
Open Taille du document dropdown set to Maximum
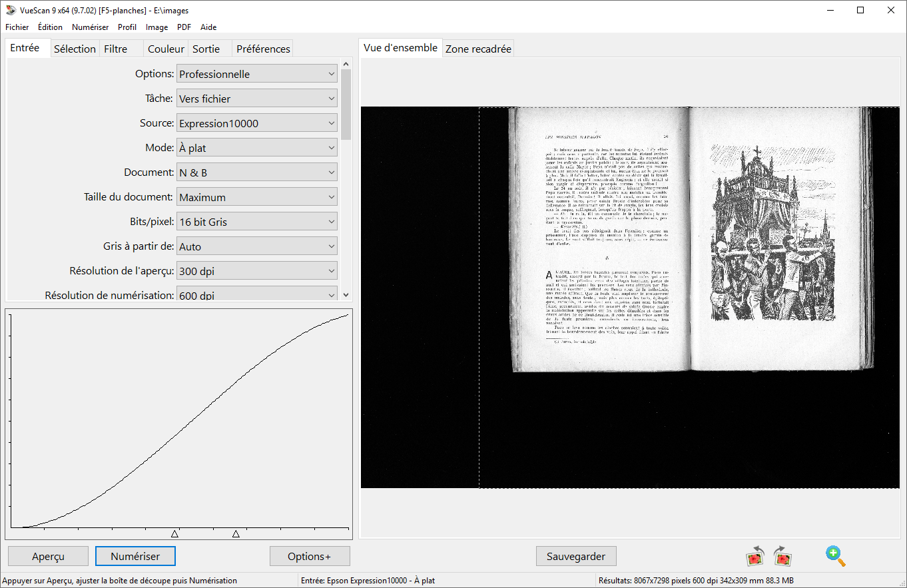pos(257,197)
